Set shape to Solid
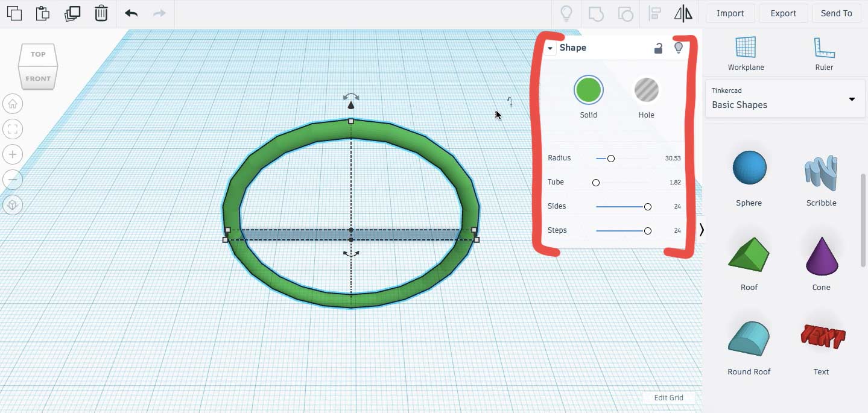 (x=588, y=90)
